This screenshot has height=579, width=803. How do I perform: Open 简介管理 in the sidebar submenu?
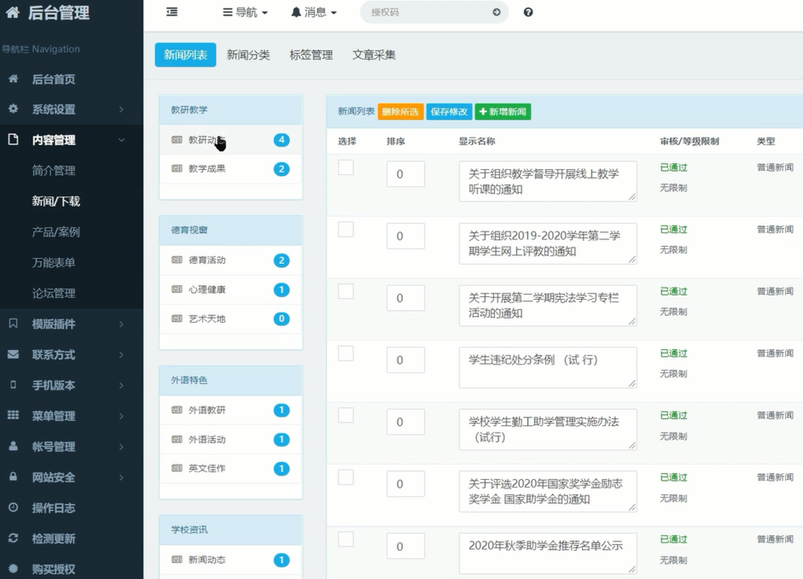tap(54, 170)
